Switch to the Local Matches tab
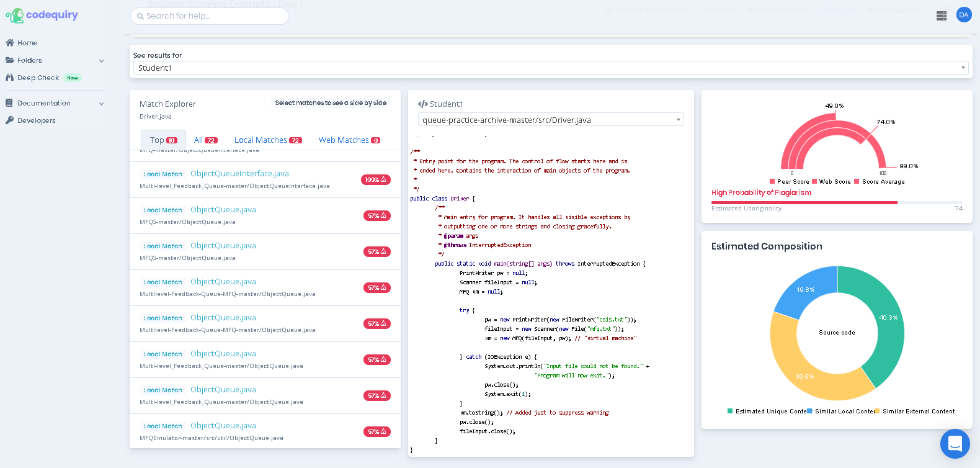The height and width of the screenshot is (468, 980). tap(268, 140)
